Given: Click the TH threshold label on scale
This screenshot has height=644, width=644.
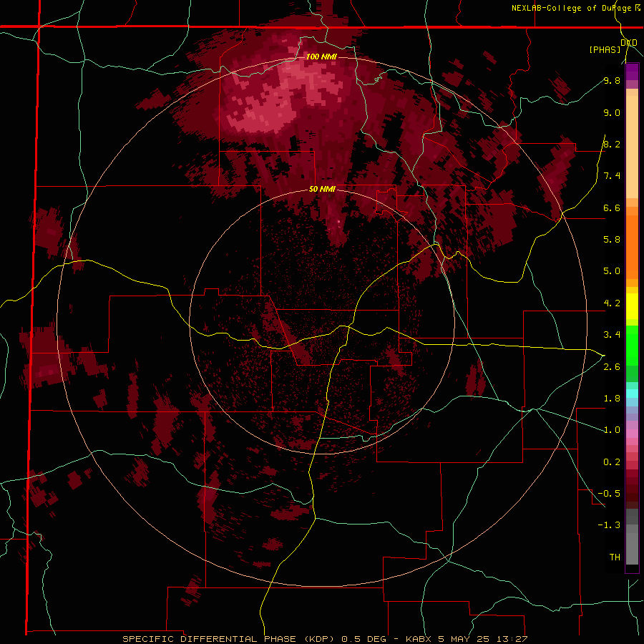Looking at the screenshot, I should pos(615,557).
